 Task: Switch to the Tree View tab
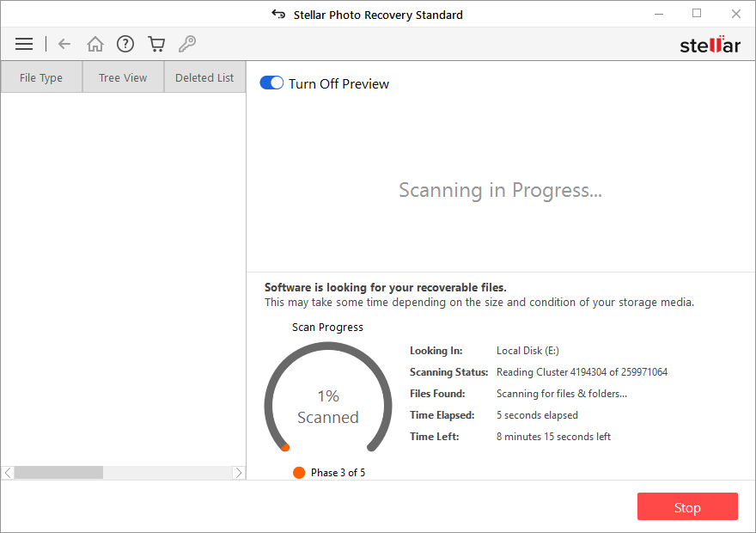122,77
